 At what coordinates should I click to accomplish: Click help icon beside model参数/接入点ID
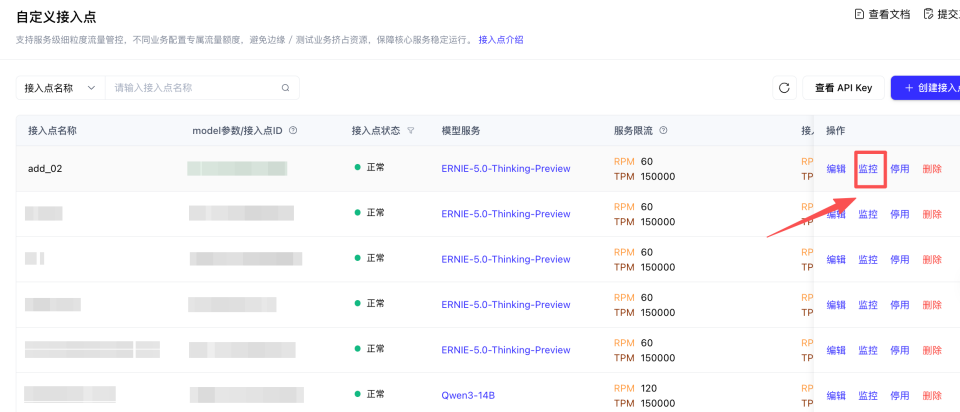click(293, 131)
